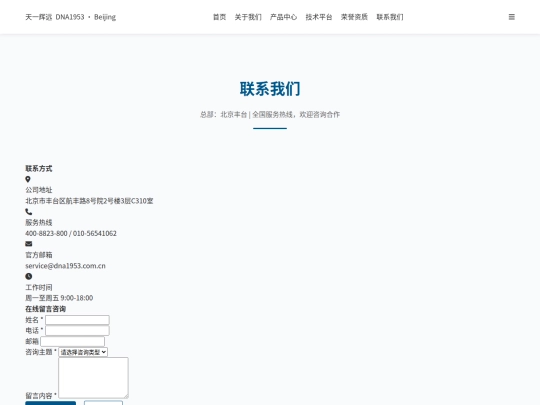Click the 公司地址 label
This screenshot has width=540, height=405.
coord(39,190)
